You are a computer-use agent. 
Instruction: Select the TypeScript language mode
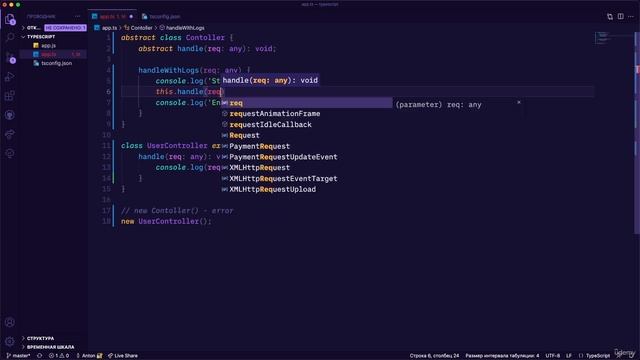point(598,356)
